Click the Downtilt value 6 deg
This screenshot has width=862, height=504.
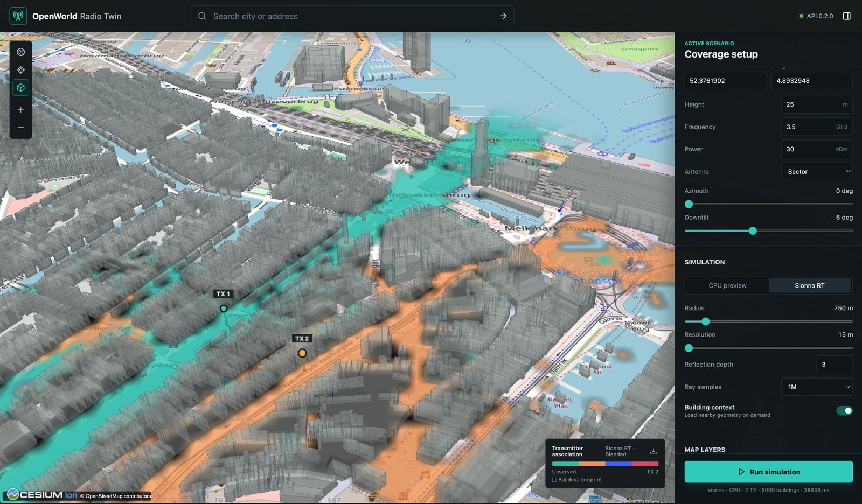coord(844,218)
